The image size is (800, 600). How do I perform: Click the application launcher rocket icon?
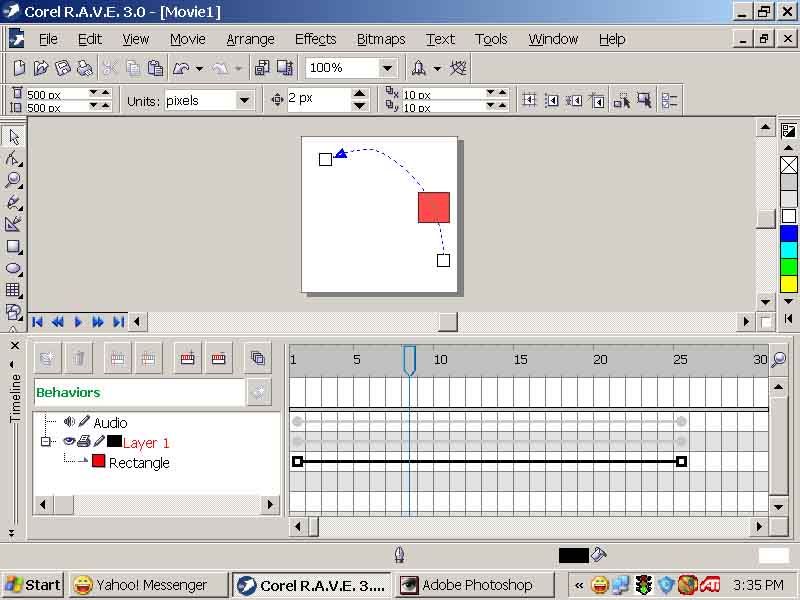[419, 68]
